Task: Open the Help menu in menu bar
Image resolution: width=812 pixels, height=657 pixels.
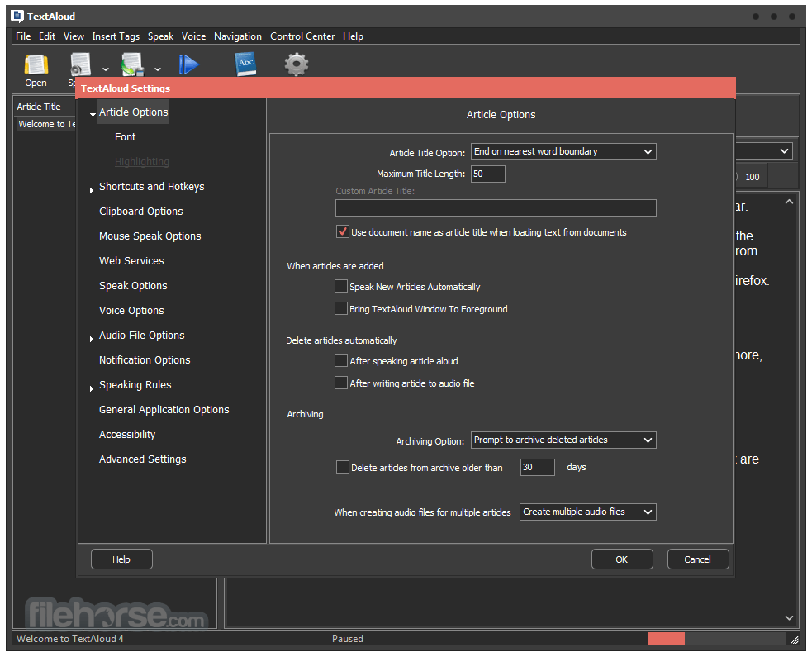Action: tap(353, 36)
